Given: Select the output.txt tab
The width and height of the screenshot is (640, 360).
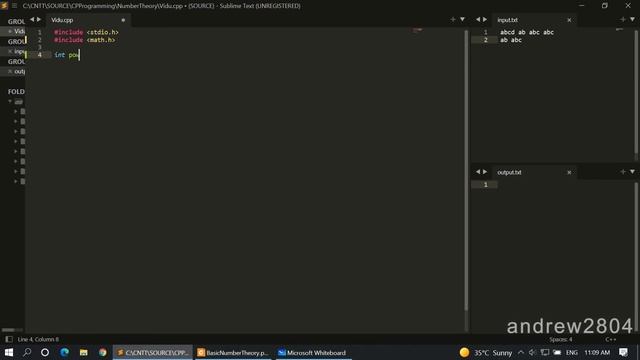Looking at the screenshot, I should (x=509, y=172).
